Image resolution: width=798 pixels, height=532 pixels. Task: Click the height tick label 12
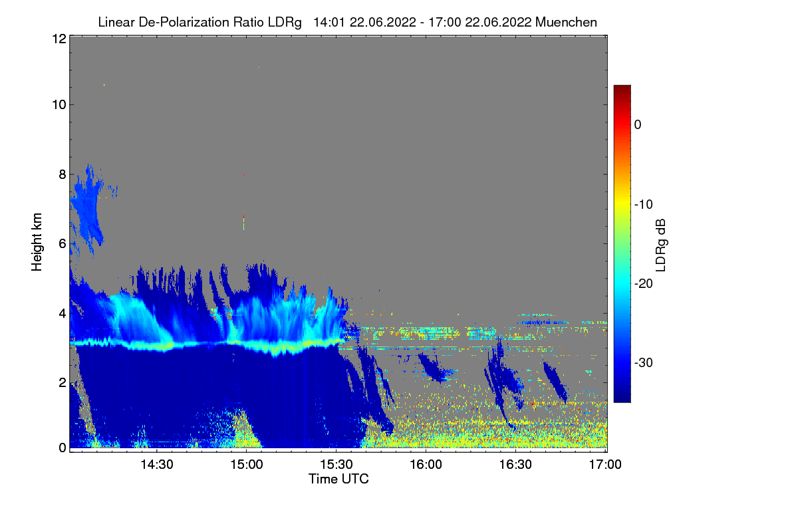59,39
